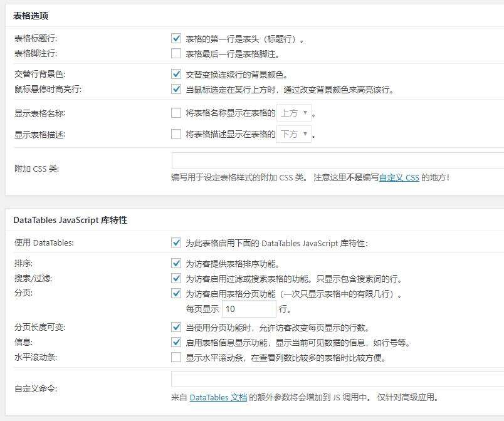The image size is (504, 421).
Task: Enable the 表格脚注行 checkbox
Action: coord(176,53)
